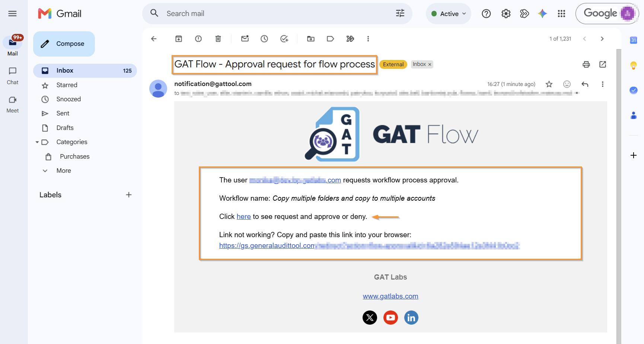
Task: Click the sender notification@gattool.com name
Action: [213, 84]
